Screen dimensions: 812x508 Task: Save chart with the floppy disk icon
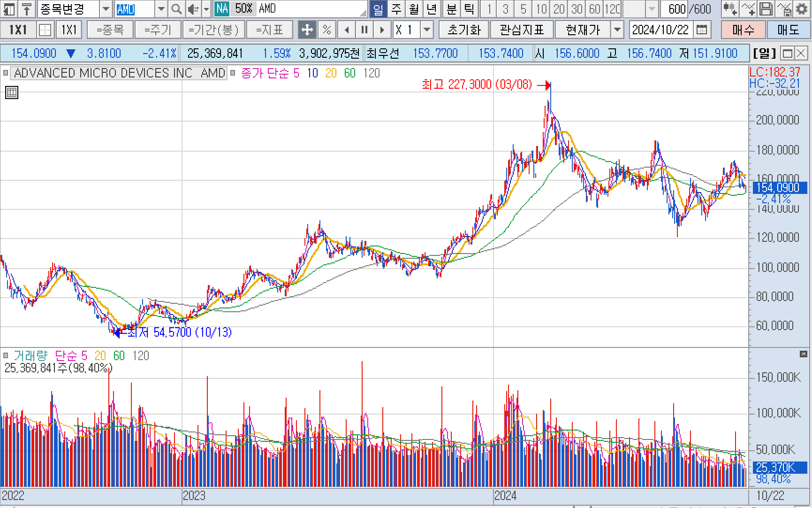[x=766, y=9]
